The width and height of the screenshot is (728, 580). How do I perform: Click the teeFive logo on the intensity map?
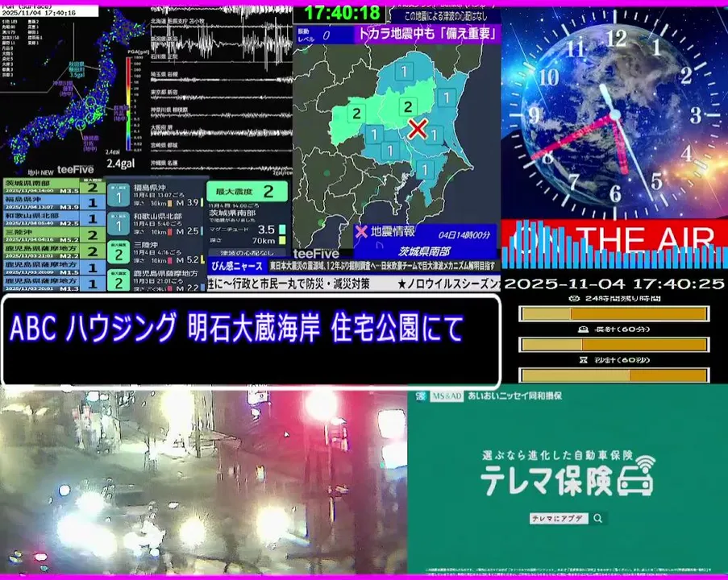[x=316, y=254]
